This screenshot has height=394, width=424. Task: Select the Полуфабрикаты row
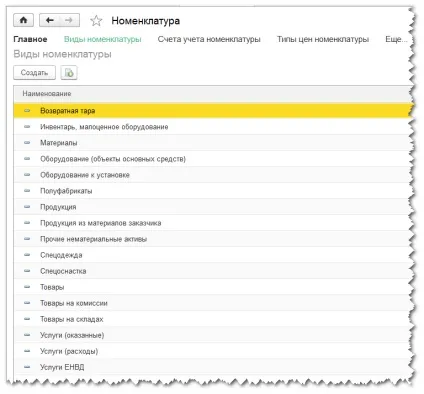click(x=212, y=191)
